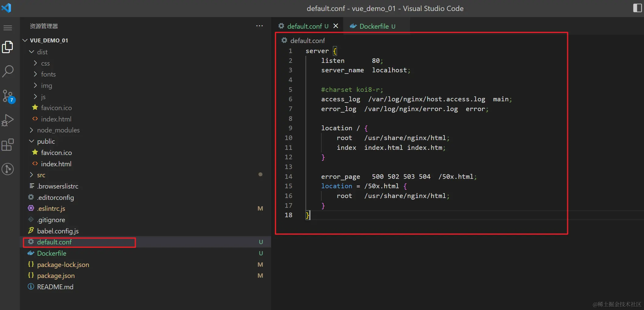Open the Run and Debug view
The height and width of the screenshot is (310, 644).
(8, 120)
